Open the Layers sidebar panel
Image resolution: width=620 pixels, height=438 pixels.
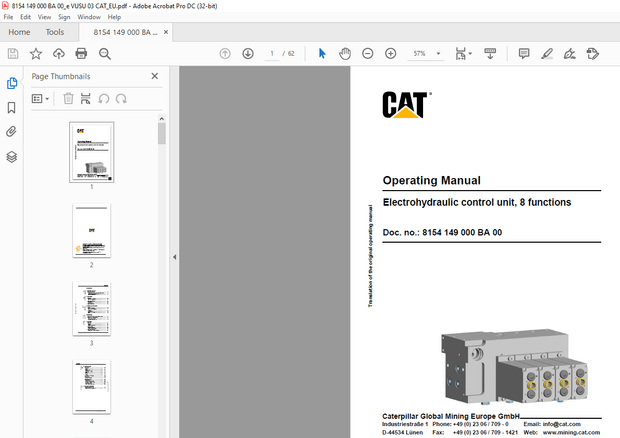click(x=11, y=157)
